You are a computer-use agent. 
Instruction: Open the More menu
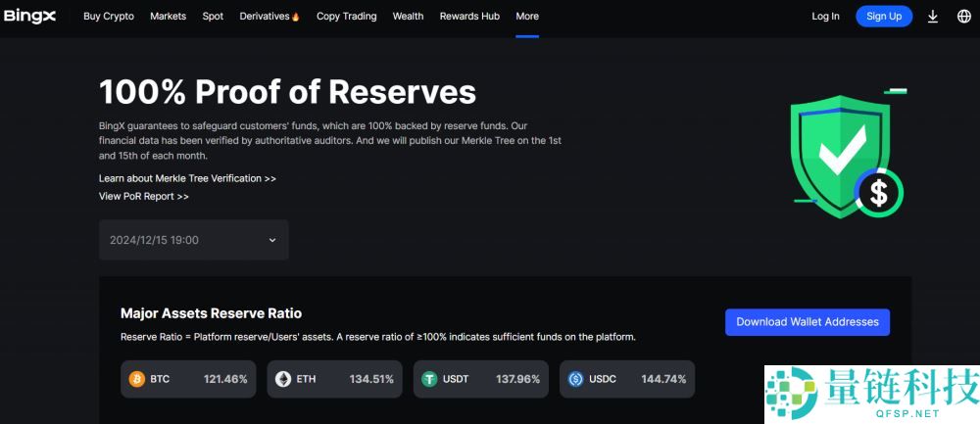tap(527, 17)
